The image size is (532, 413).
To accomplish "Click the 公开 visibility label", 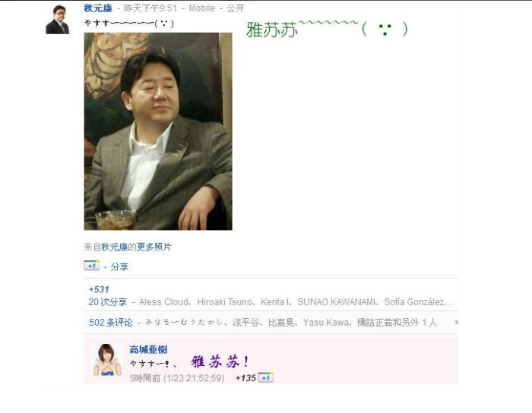I will click(236, 8).
